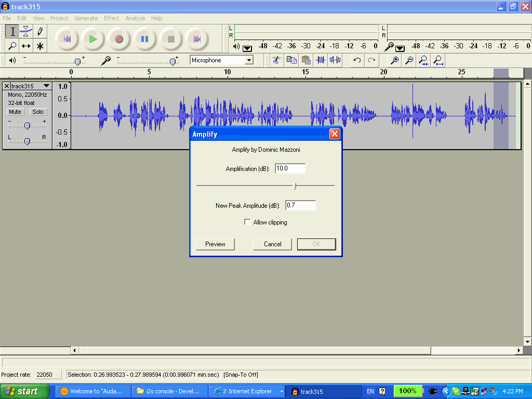Undo the last edit with the Undo icon

[x=357, y=60]
